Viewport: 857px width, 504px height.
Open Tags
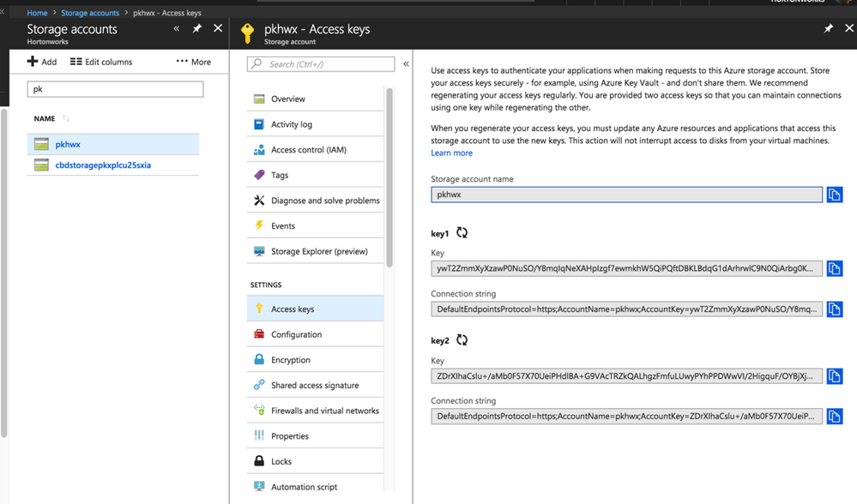(316, 175)
